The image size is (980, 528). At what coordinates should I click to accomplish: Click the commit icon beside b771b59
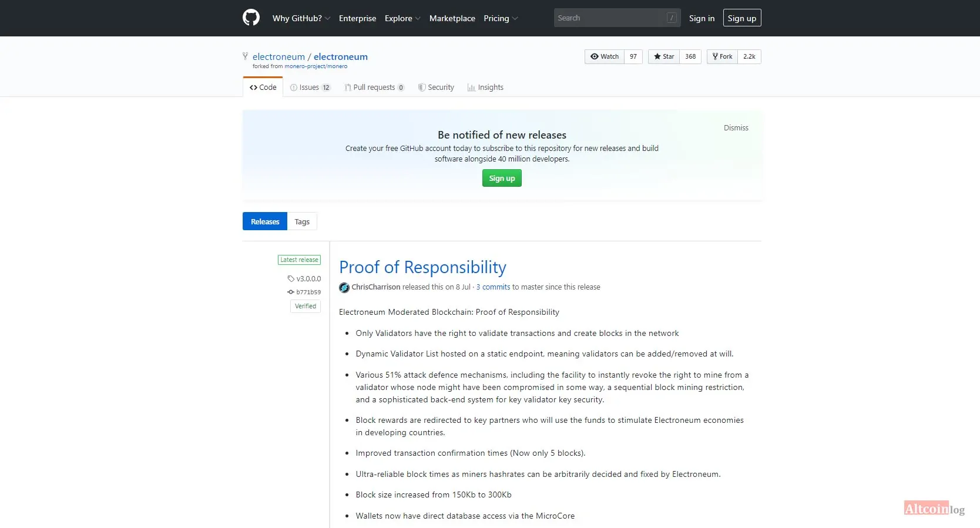pyautogui.click(x=290, y=292)
